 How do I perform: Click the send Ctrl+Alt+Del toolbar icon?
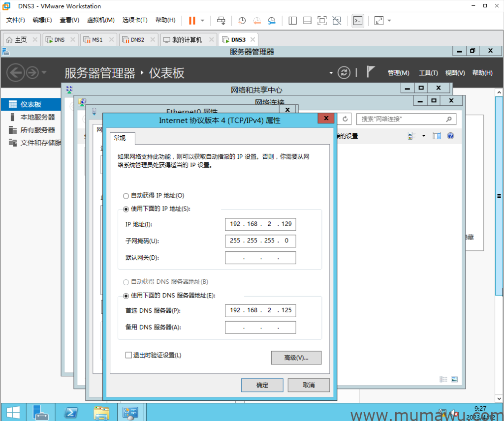click(221, 21)
